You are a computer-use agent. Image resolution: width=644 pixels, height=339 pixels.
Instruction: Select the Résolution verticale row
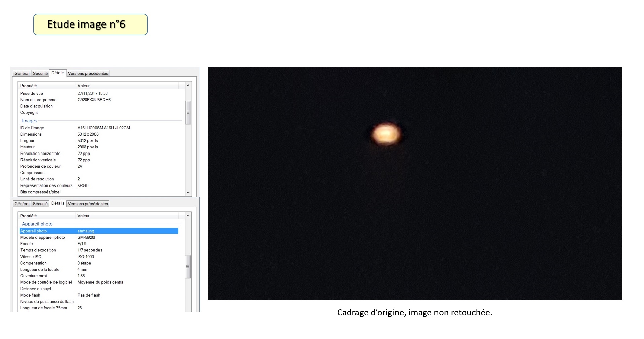point(99,160)
